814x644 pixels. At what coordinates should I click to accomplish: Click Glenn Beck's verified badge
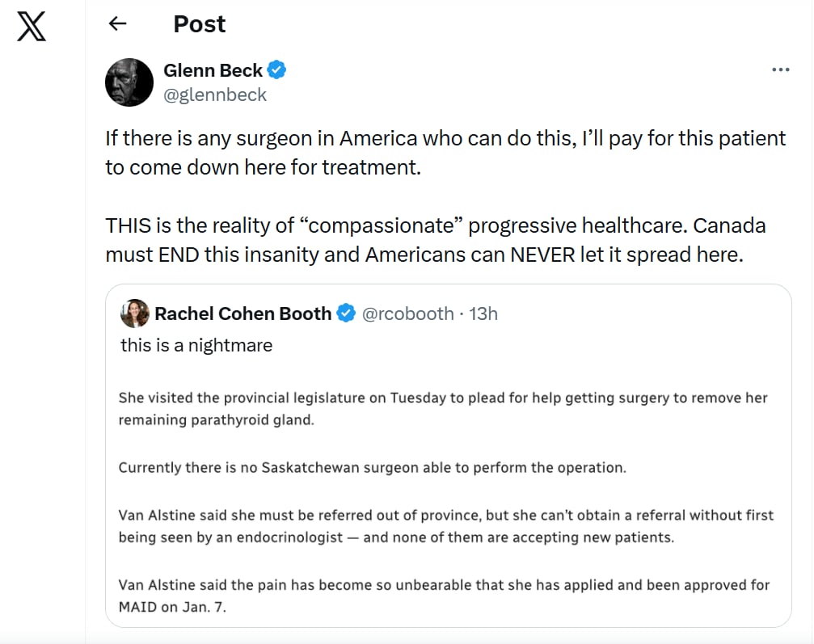tap(276, 69)
